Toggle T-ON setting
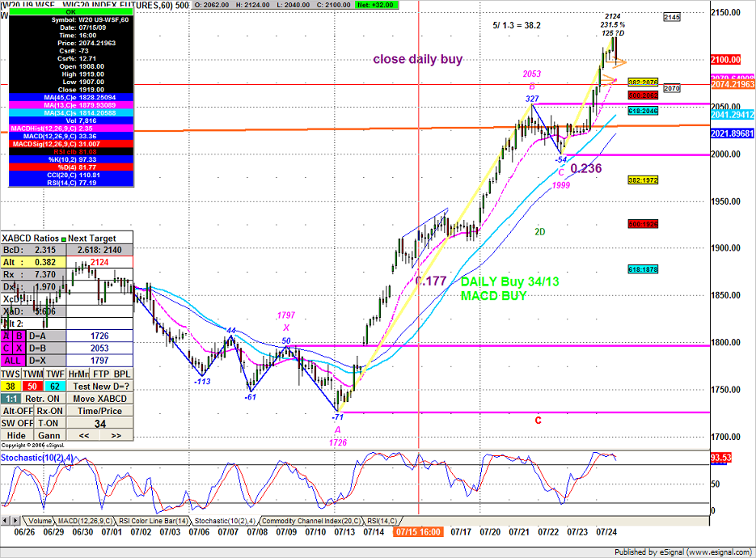This screenshot has height=558, width=756. tap(49, 423)
